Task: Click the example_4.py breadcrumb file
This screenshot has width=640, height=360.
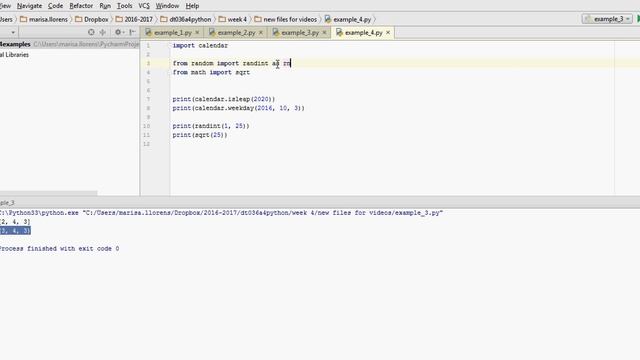Action: tap(348, 19)
